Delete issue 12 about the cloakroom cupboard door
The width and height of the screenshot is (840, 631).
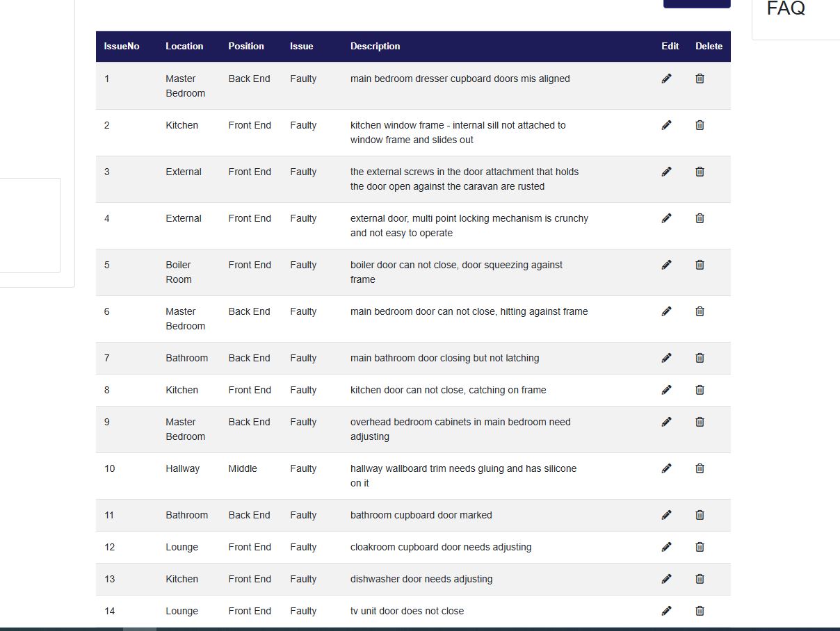pos(700,547)
